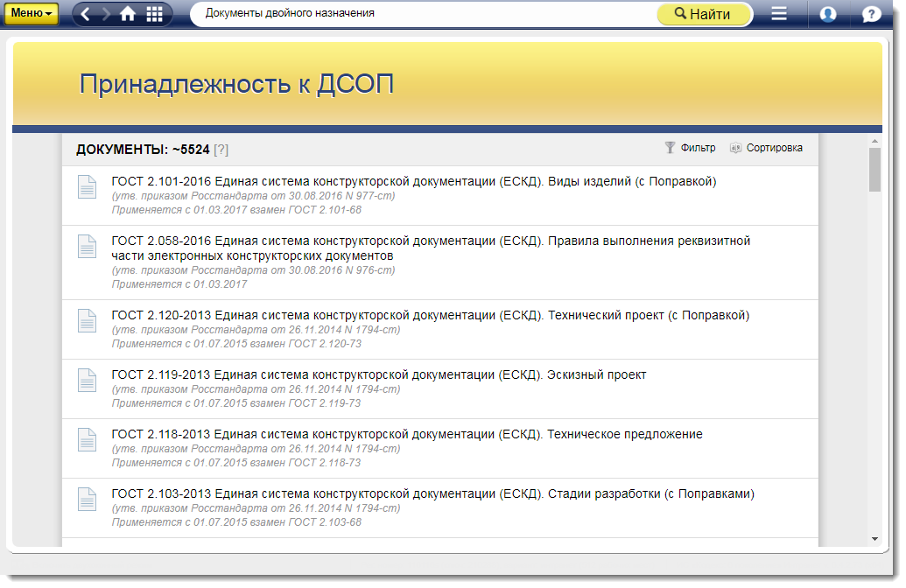Open document ГОСТ 2.120-2013 Технический проект
The height and width of the screenshot is (588, 906).
click(x=431, y=315)
